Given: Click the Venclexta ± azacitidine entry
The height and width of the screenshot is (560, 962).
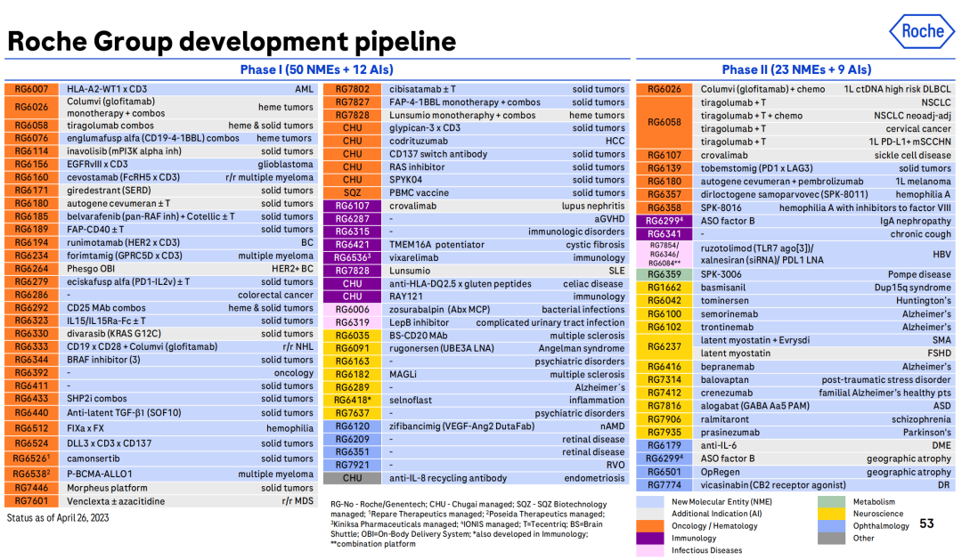Looking at the screenshot, I should tap(116, 501).
